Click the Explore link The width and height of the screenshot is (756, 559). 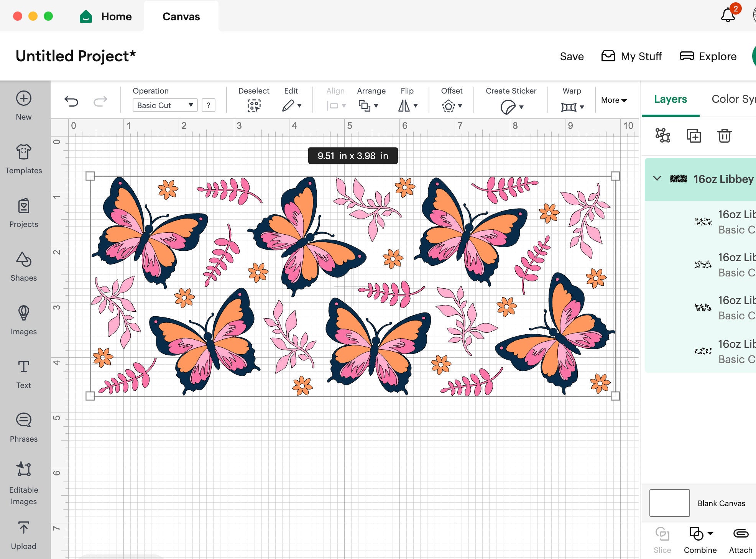[x=708, y=56]
